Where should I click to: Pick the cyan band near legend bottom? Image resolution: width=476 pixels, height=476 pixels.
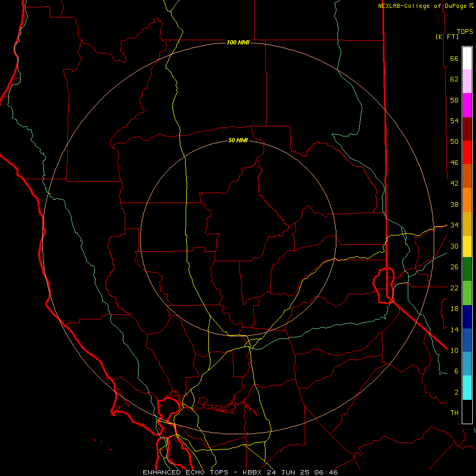pos(467,388)
